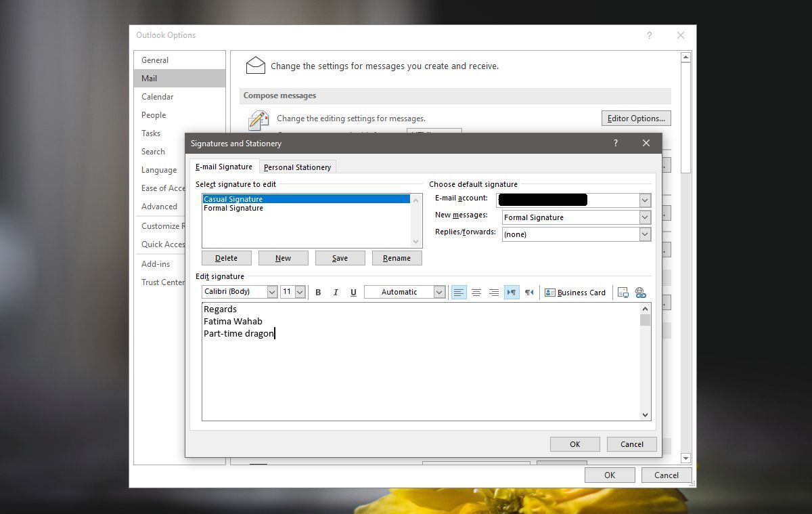The width and height of the screenshot is (812, 514).
Task: Toggle left-to-right text direction
Action: (512, 292)
